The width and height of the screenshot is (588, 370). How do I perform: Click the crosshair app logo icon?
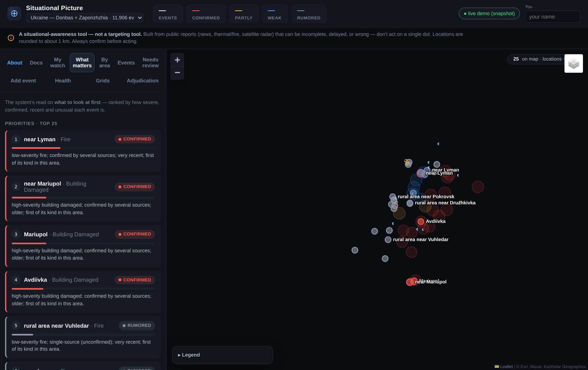click(14, 13)
